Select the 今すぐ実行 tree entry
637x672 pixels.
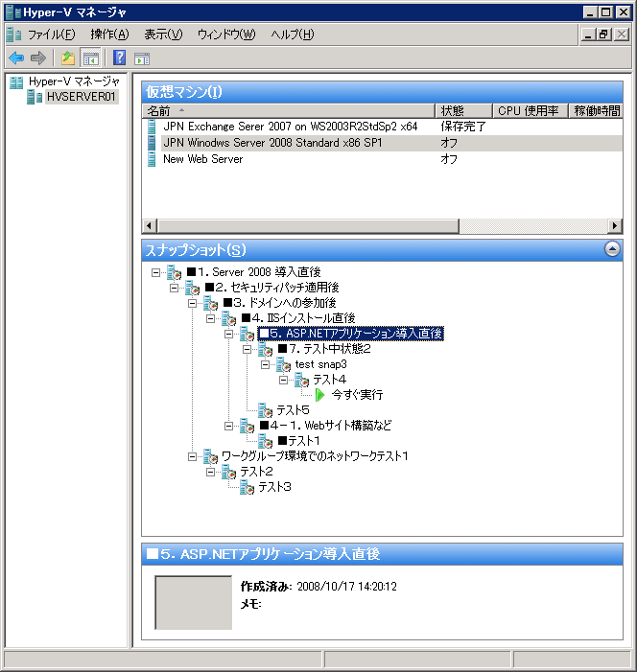pyautogui.click(x=357, y=395)
